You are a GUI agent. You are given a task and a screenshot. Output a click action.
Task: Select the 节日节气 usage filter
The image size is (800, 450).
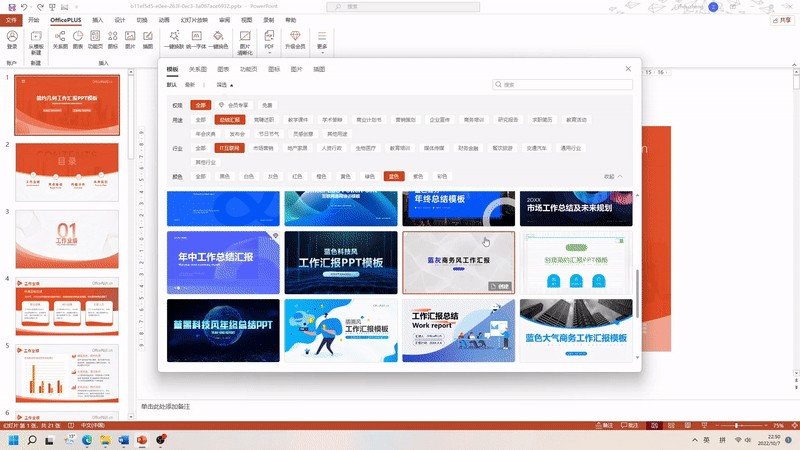pos(269,134)
